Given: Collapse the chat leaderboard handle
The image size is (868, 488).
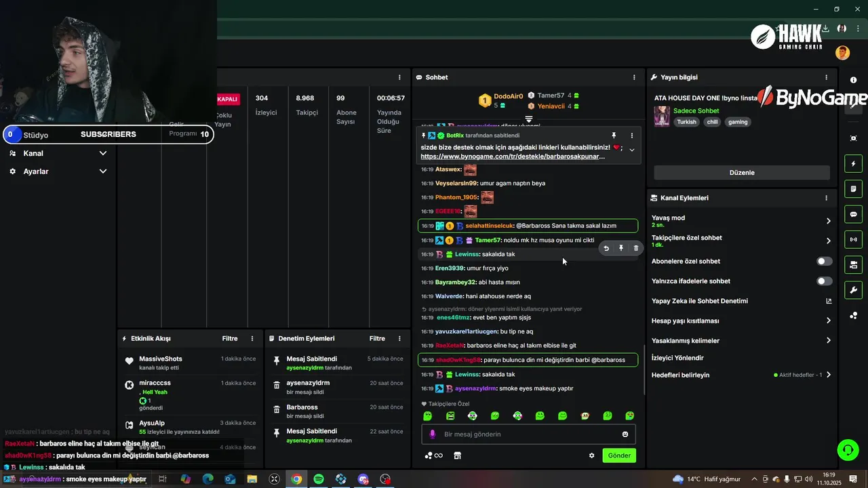Looking at the screenshot, I should tap(529, 119).
